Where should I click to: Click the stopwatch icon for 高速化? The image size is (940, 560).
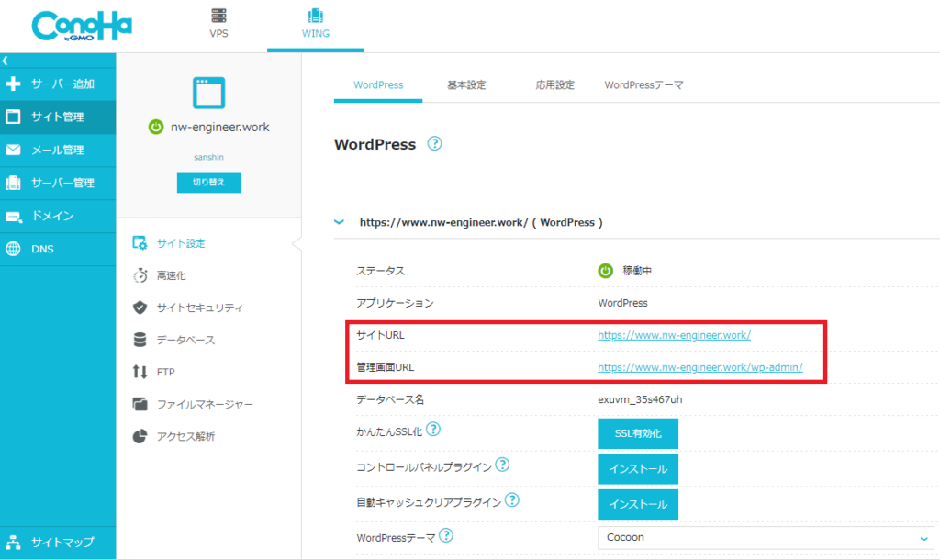[140, 275]
